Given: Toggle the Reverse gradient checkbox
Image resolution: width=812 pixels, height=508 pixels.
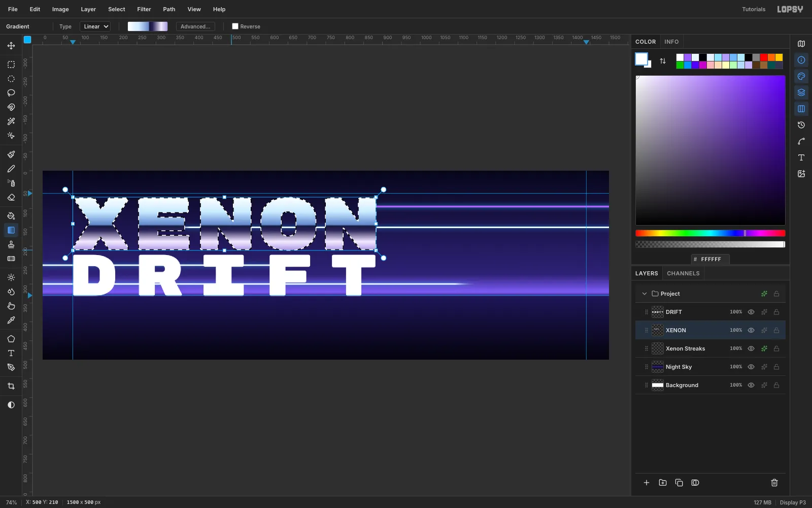Looking at the screenshot, I should click(235, 26).
